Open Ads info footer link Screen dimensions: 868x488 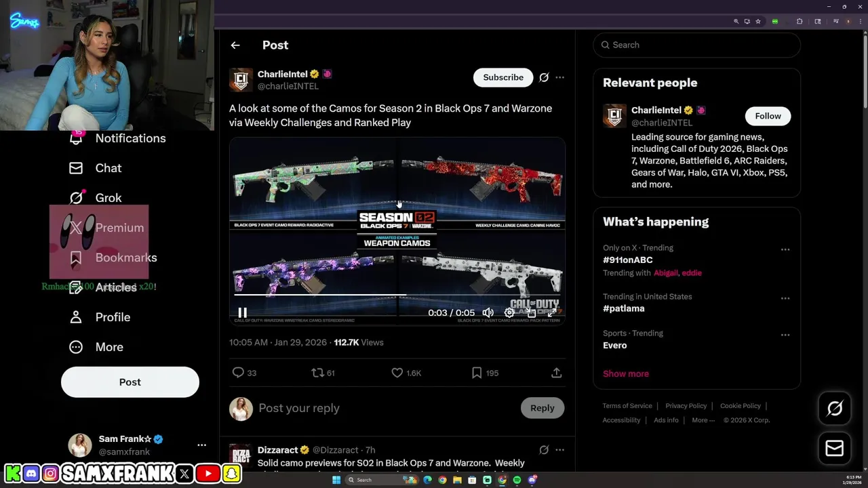click(666, 420)
